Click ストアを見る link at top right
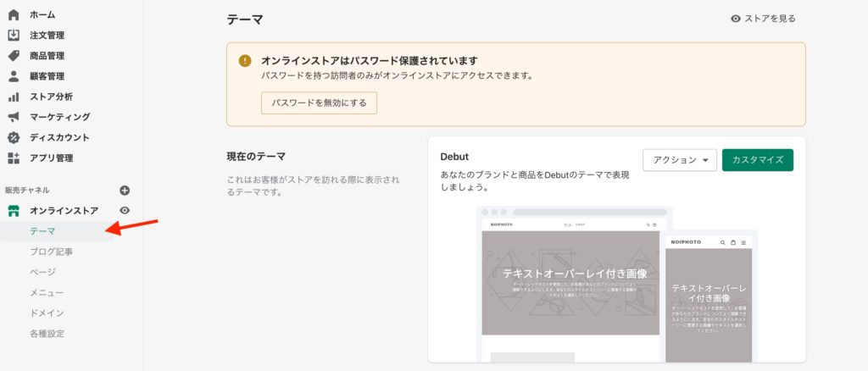 coord(763,19)
